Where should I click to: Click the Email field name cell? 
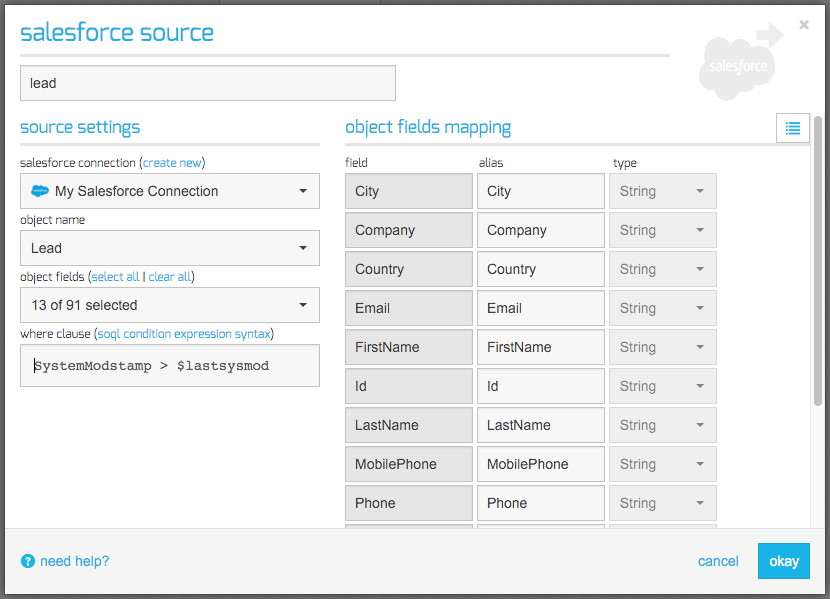409,308
